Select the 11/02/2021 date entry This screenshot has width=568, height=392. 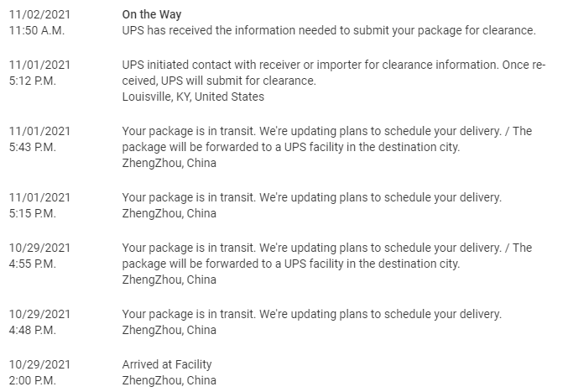(x=39, y=14)
